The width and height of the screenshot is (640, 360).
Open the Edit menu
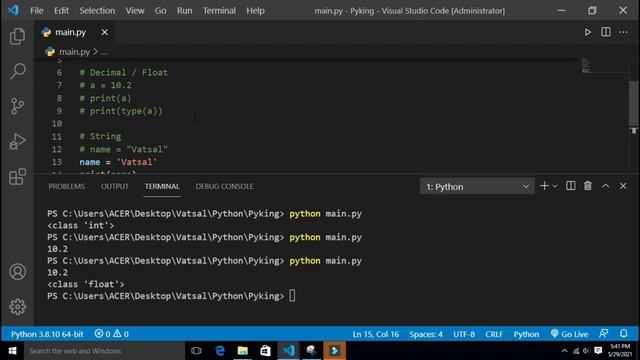pyautogui.click(x=61, y=11)
